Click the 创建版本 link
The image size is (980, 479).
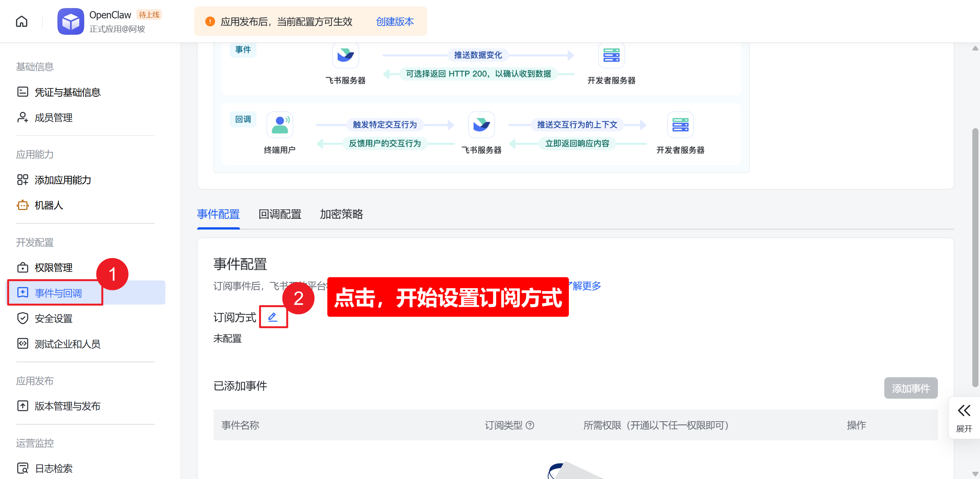coord(394,21)
